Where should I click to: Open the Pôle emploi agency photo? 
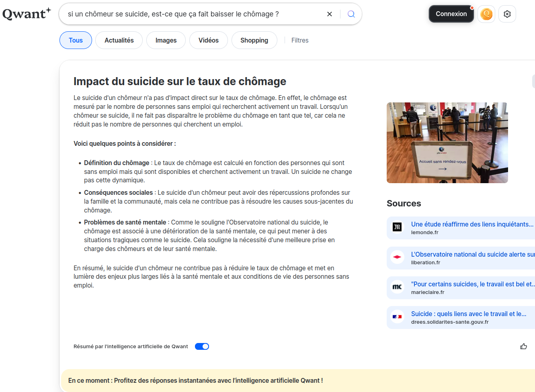coord(447,143)
